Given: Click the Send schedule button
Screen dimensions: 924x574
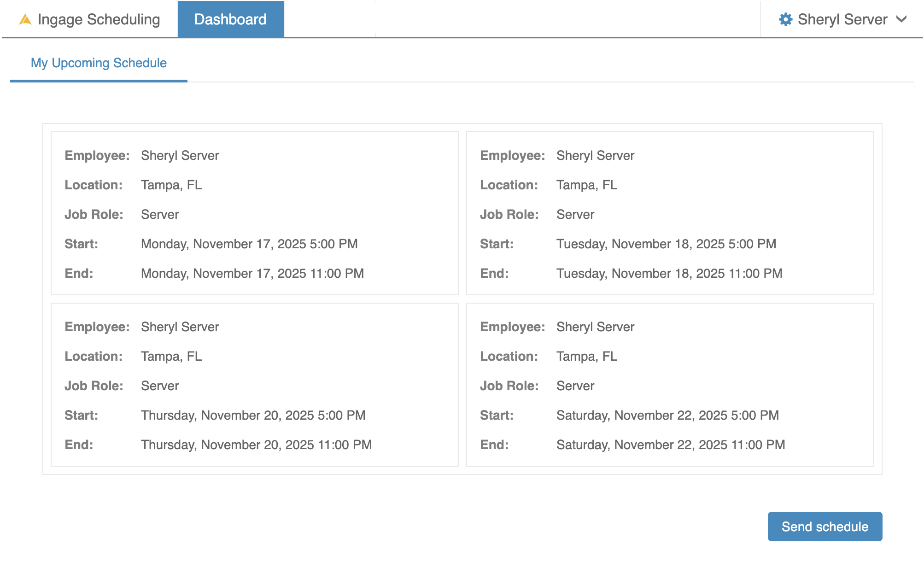Looking at the screenshot, I should (825, 527).
